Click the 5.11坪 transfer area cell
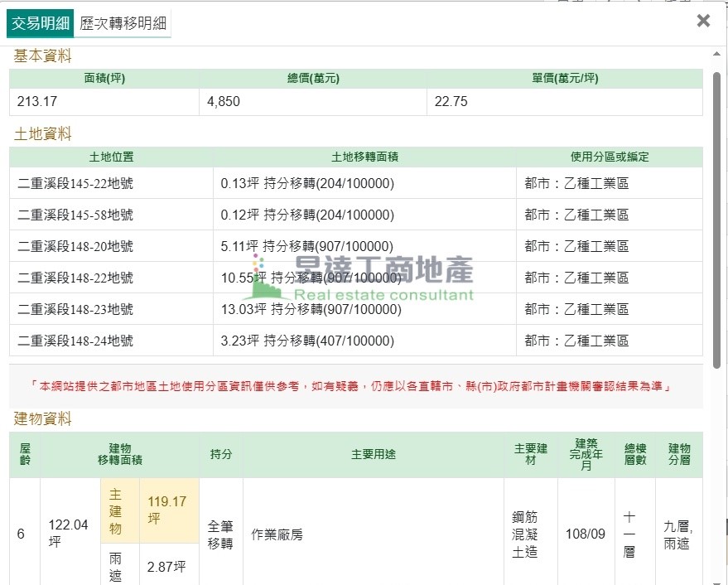This screenshot has width=728, height=585. click(307, 246)
